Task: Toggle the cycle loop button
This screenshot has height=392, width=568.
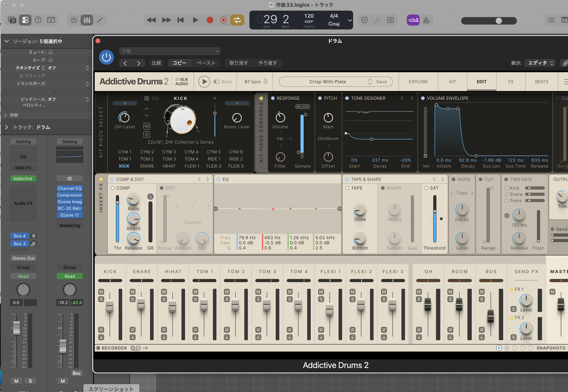Action: click(237, 20)
